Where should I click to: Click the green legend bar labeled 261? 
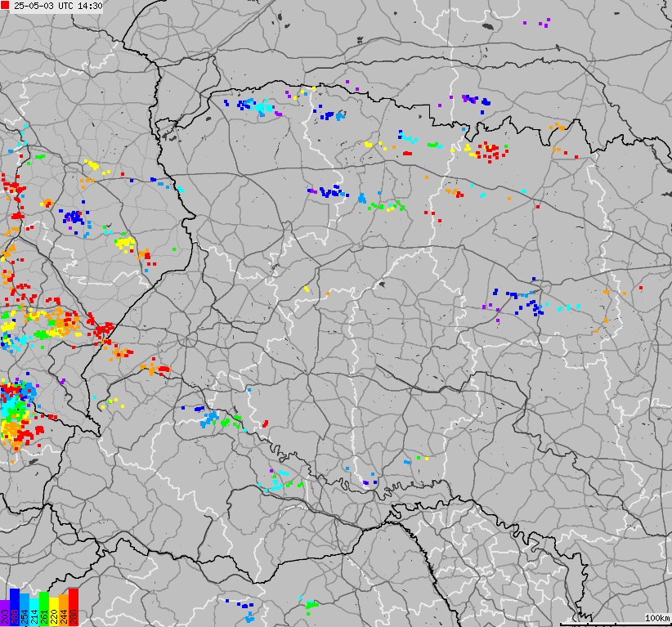44,609
